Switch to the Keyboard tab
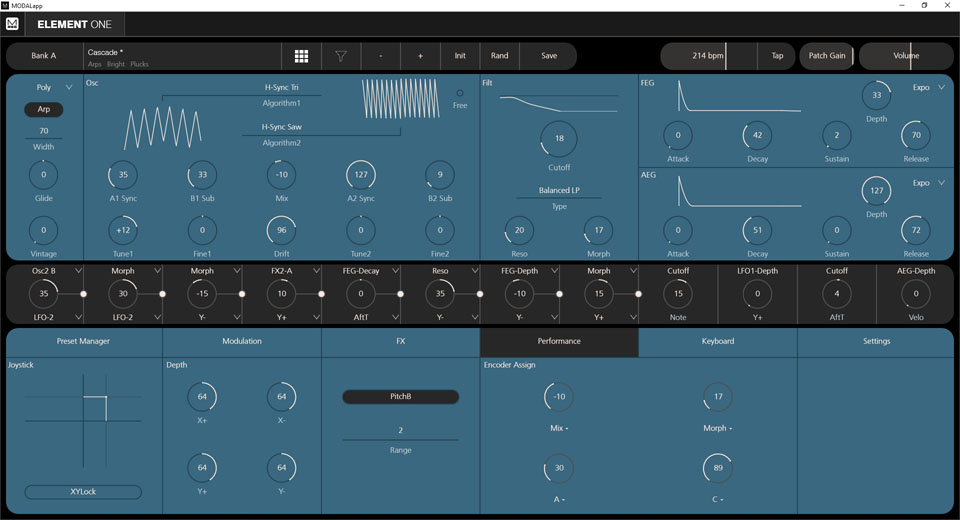The width and height of the screenshot is (960, 520). (x=718, y=341)
